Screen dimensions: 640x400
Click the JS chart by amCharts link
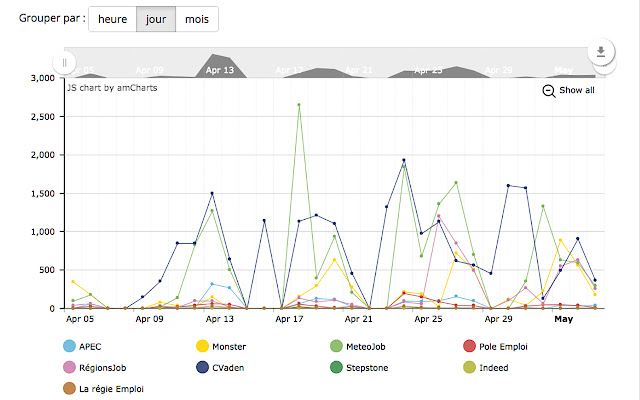click(112, 88)
